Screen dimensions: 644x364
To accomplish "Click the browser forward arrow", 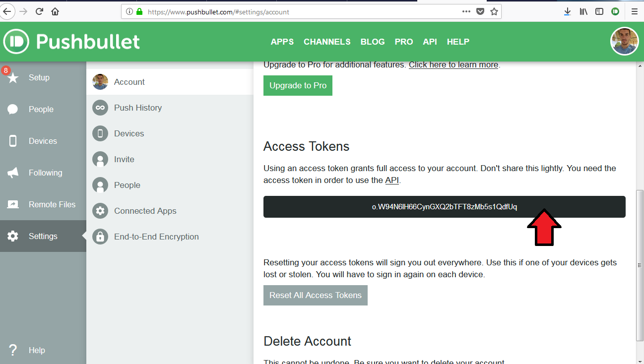I will 23,11.
